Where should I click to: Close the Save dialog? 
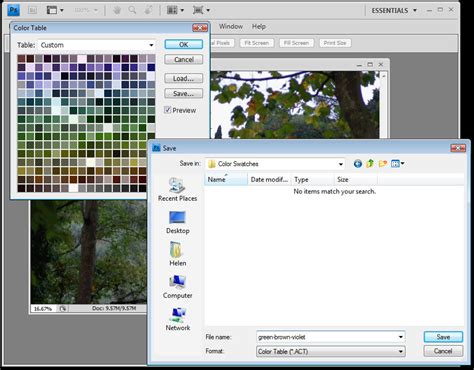458,148
